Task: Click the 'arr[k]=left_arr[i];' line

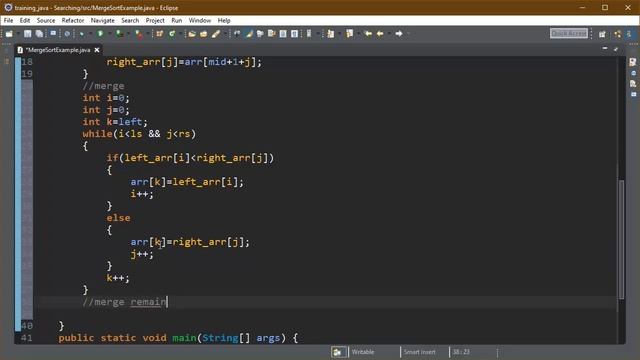Action: click(187, 182)
